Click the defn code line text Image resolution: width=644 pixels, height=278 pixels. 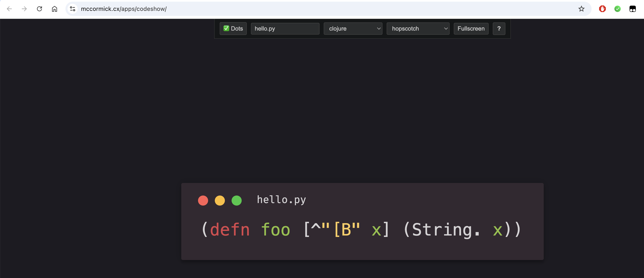(361, 230)
